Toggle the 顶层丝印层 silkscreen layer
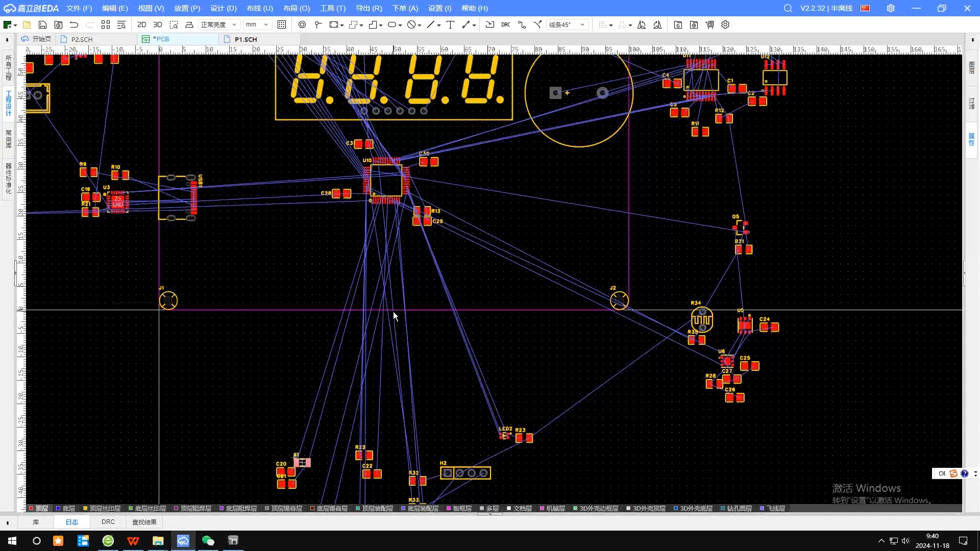The width and height of the screenshot is (980, 551). 102,509
